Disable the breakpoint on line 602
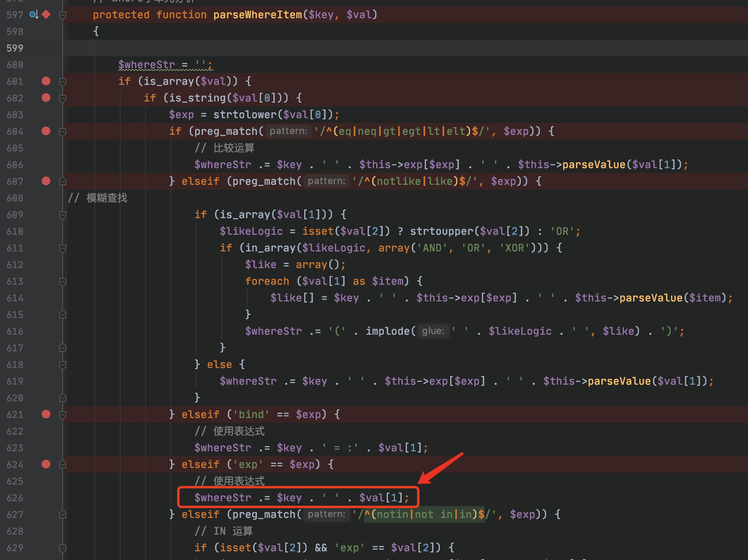748x560 pixels. click(46, 98)
